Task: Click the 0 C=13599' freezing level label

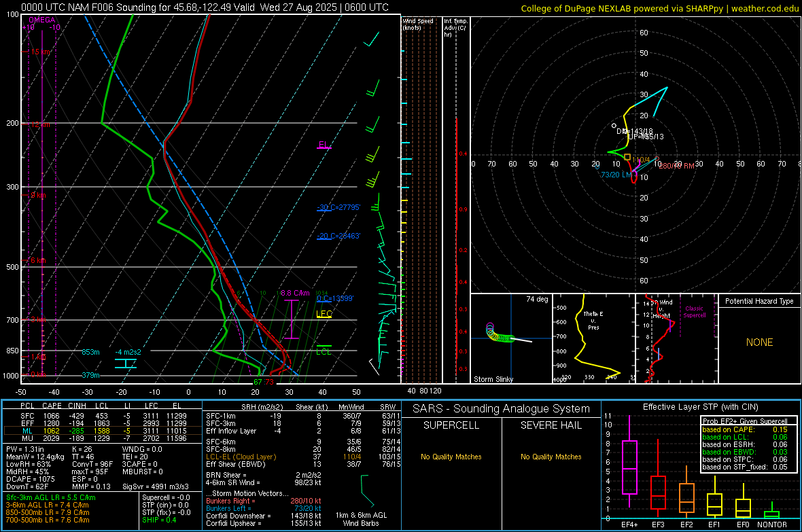Action: (335, 298)
